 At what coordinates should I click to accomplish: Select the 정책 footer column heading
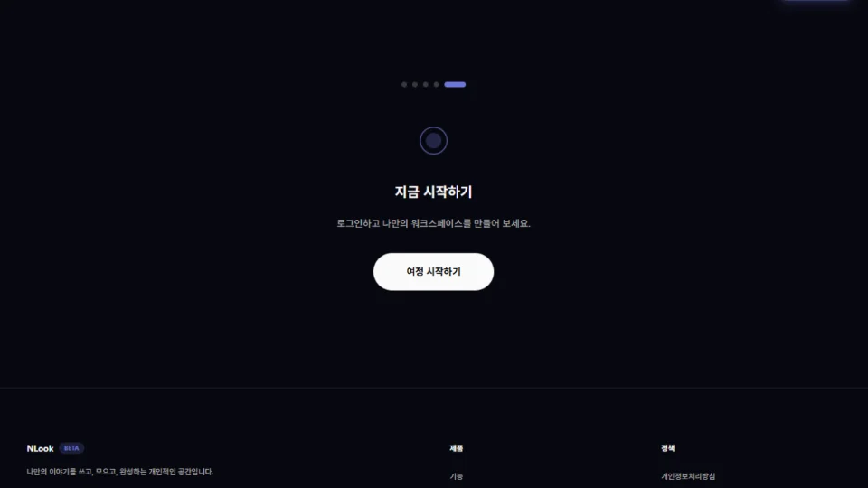667,448
